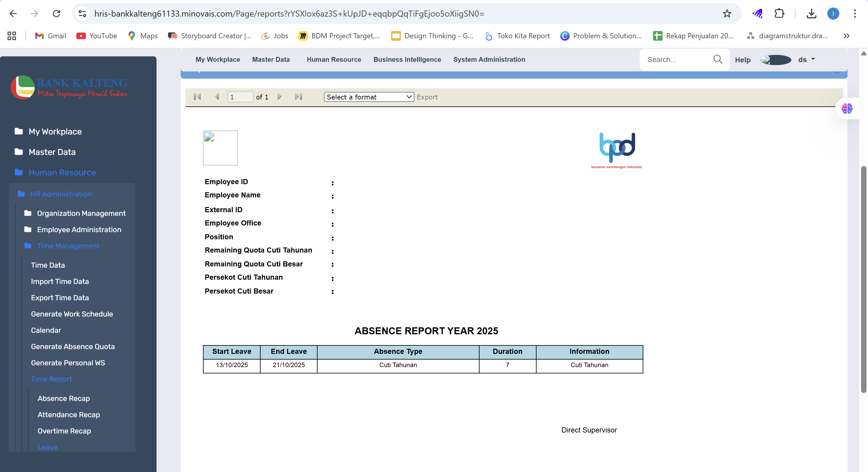The height and width of the screenshot is (472, 868).
Task: Bookmark this page with star icon
Action: click(x=727, y=14)
